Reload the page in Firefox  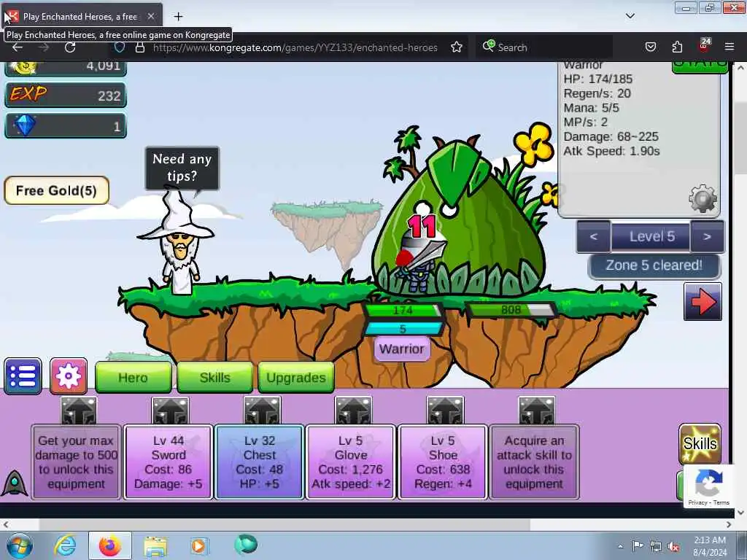[70, 47]
